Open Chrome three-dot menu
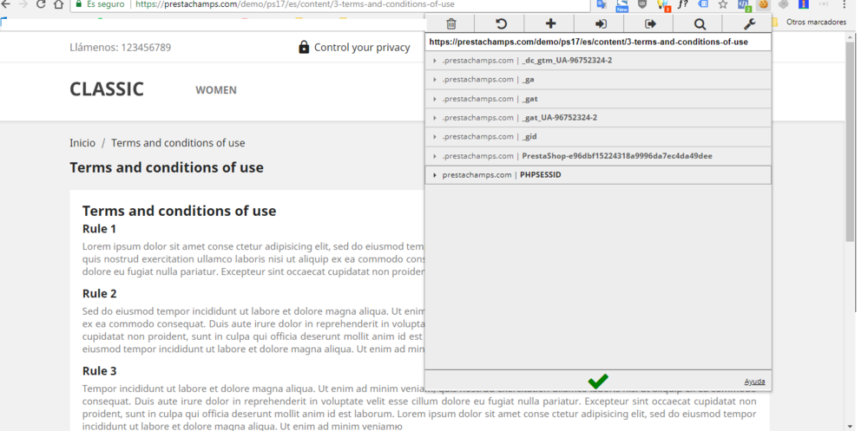The height and width of the screenshot is (431, 868). [x=845, y=4]
